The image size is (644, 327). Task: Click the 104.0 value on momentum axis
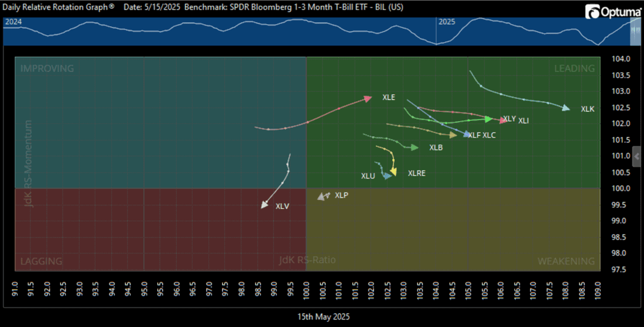[621, 58]
